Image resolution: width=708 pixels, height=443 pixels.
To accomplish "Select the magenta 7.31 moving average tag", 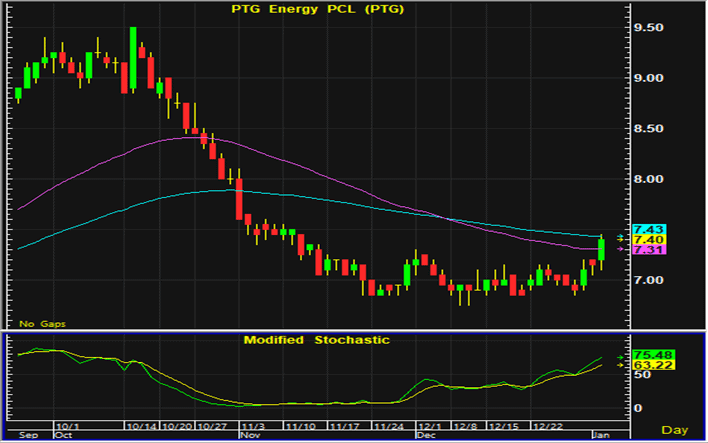I will click(x=656, y=250).
